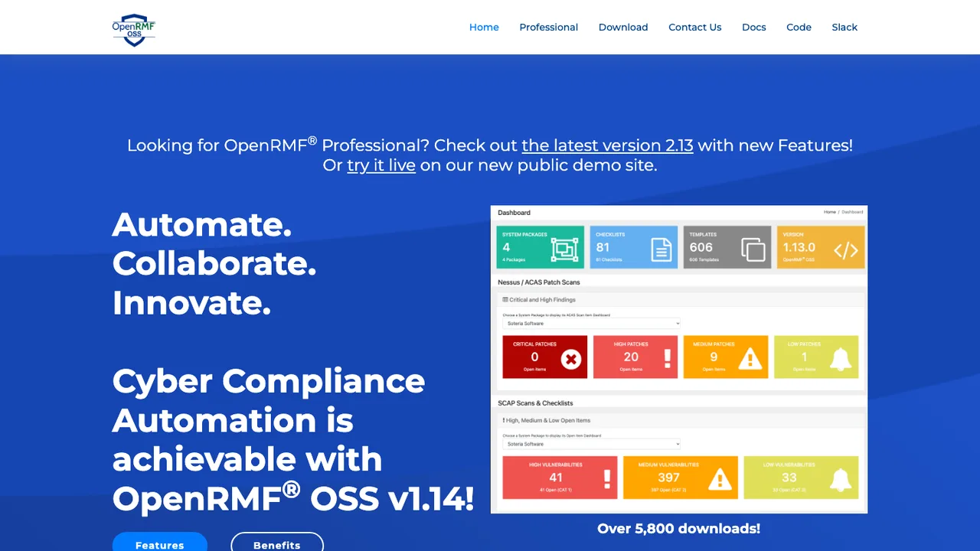Click the OpenRMF OSS shield logo
This screenshot has width=980, height=551.
pyautogui.click(x=134, y=30)
